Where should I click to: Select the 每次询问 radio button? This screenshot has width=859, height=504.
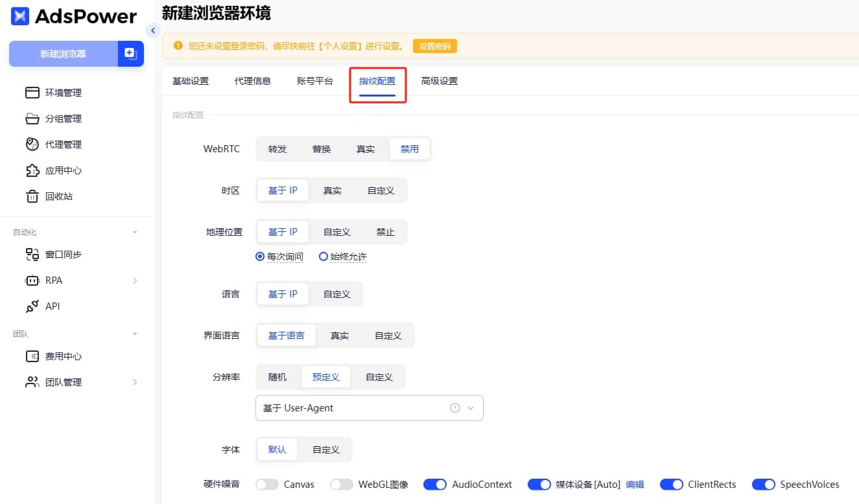coord(260,257)
